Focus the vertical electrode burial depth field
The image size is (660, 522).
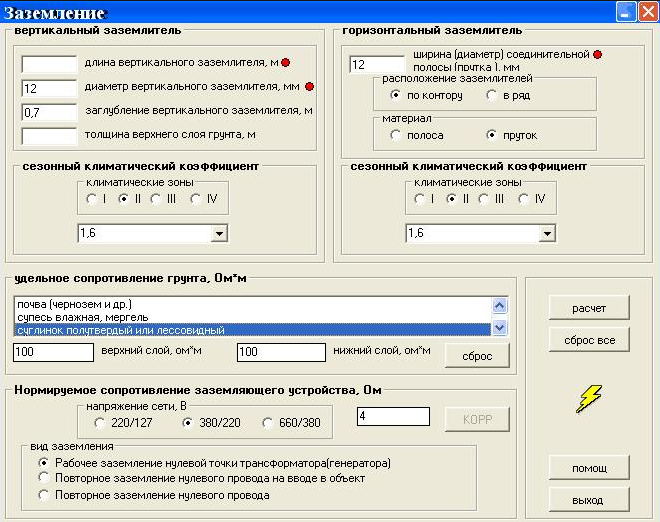coord(49,112)
